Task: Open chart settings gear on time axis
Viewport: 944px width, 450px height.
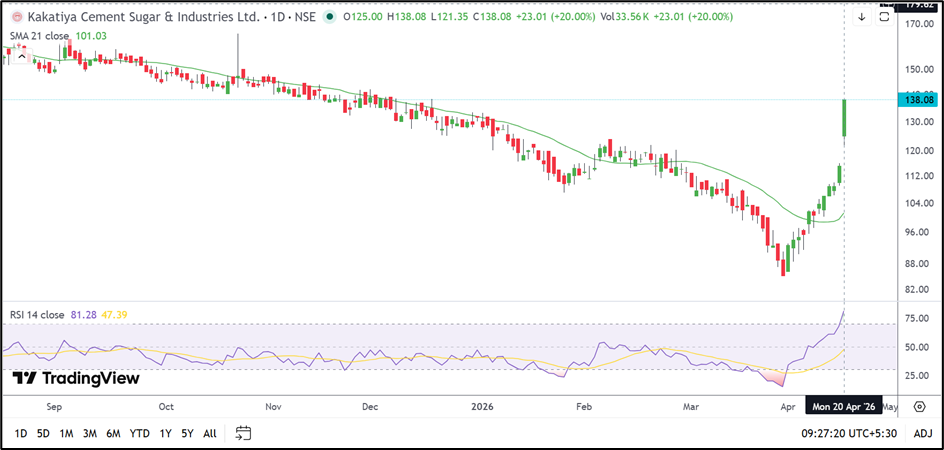Action: coord(919,408)
